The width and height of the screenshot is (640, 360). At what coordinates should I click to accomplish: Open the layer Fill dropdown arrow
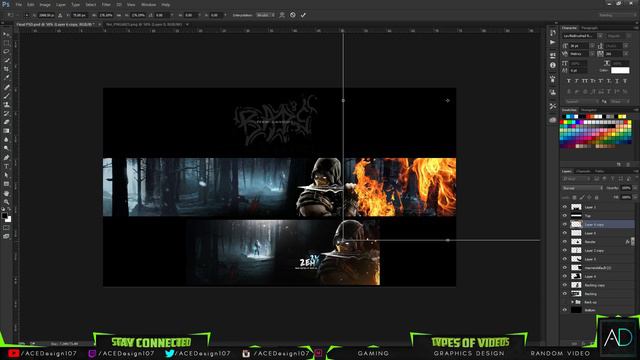pyautogui.click(x=634, y=197)
